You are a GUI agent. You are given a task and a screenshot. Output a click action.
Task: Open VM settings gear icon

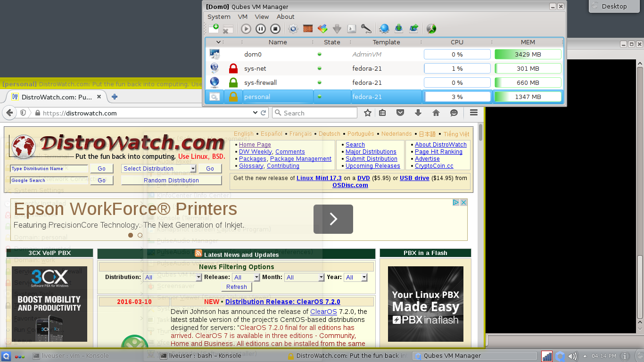pyautogui.click(x=293, y=29)
